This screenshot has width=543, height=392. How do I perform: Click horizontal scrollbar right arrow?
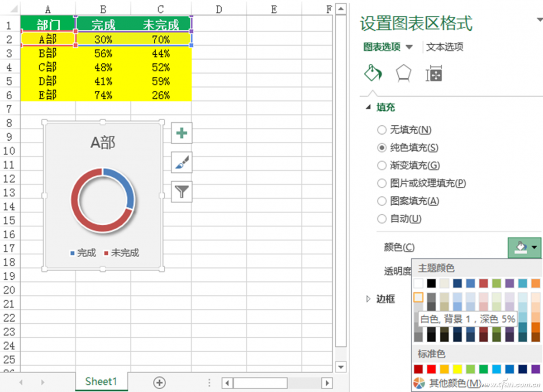327,383
